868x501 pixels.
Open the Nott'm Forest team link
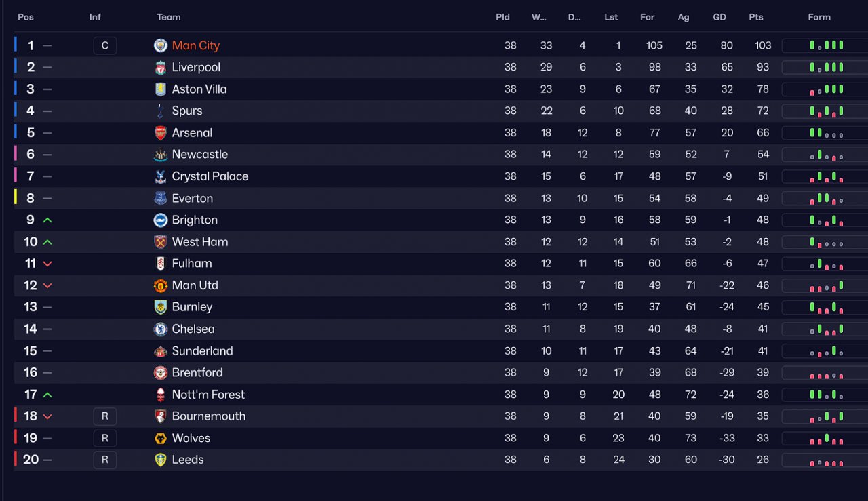click(208, 395)
